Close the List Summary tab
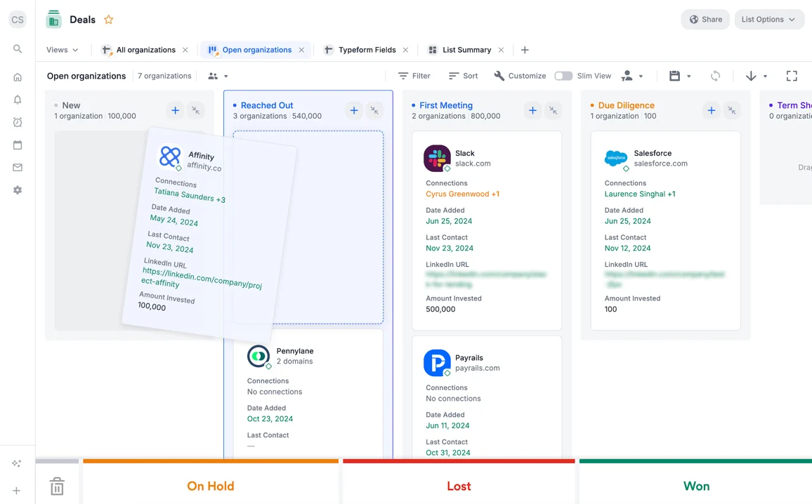 (501, 50)
